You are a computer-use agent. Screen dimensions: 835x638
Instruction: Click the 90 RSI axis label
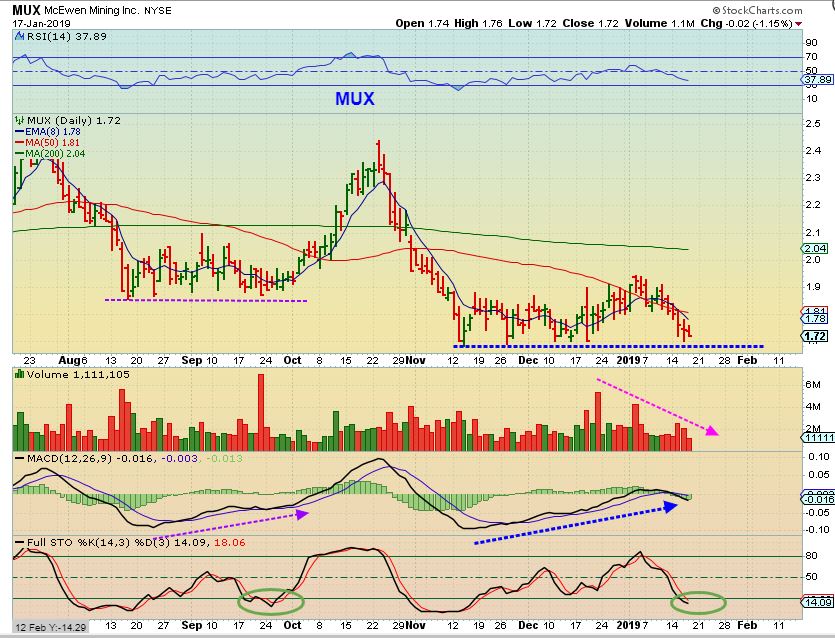(812, 43)
